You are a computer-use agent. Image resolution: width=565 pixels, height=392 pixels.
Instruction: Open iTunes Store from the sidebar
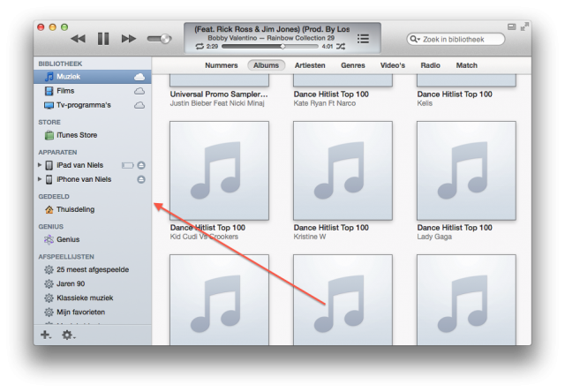[92, 135]
